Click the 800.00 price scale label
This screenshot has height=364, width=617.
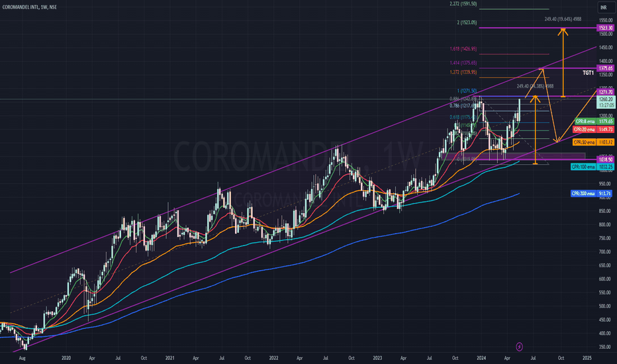pyautogui.click(x=606, y=225)
